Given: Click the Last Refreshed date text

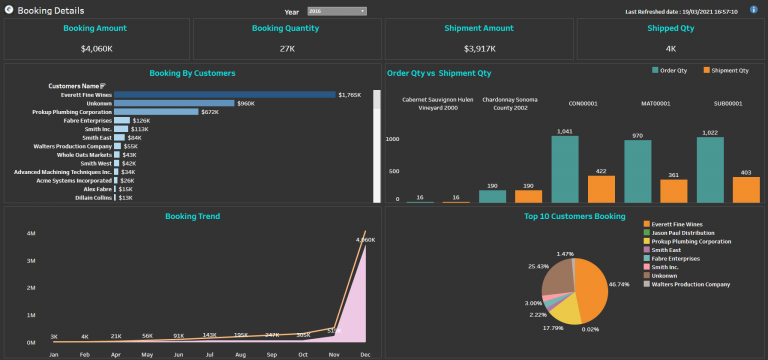Looking at the screenshot, I should point(681,12).
